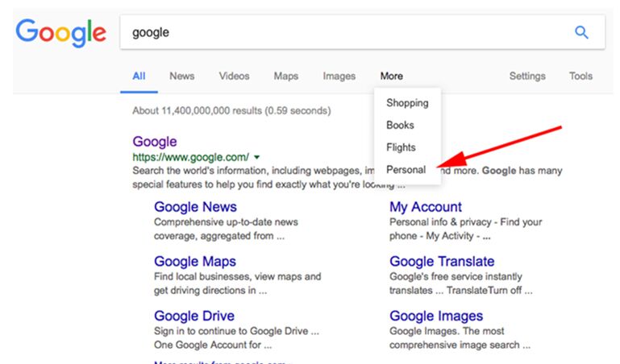Open the Google Translate sitelink
This screenshot has height=364, width=620.
point(442,262)
